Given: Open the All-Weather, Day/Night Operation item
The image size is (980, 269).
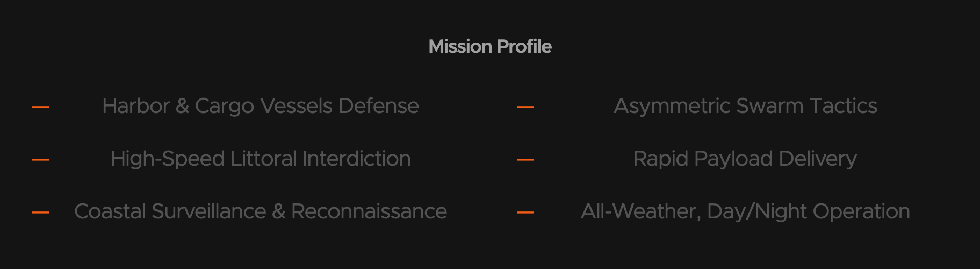Looking at the screenshot, I should point(745,211).
